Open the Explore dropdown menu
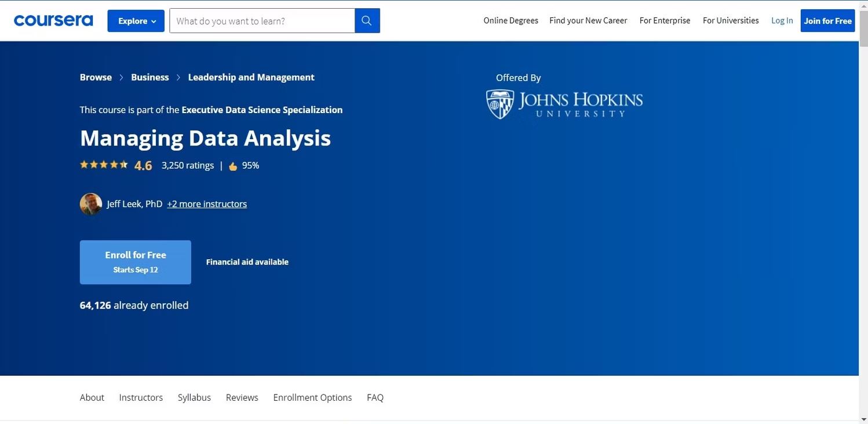The width and height of the screenshot is (868, 424). [136, 21]
